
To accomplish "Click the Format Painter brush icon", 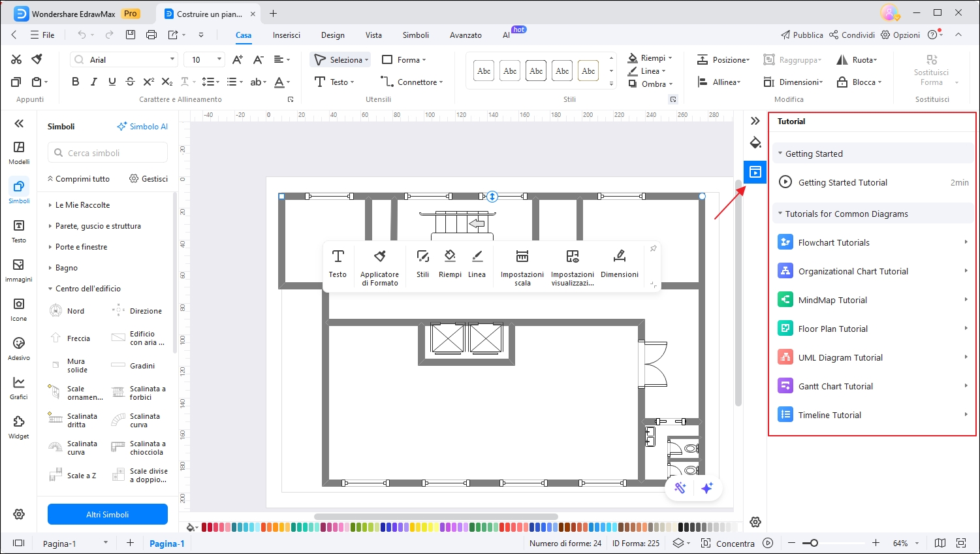I will pos(37,59).
